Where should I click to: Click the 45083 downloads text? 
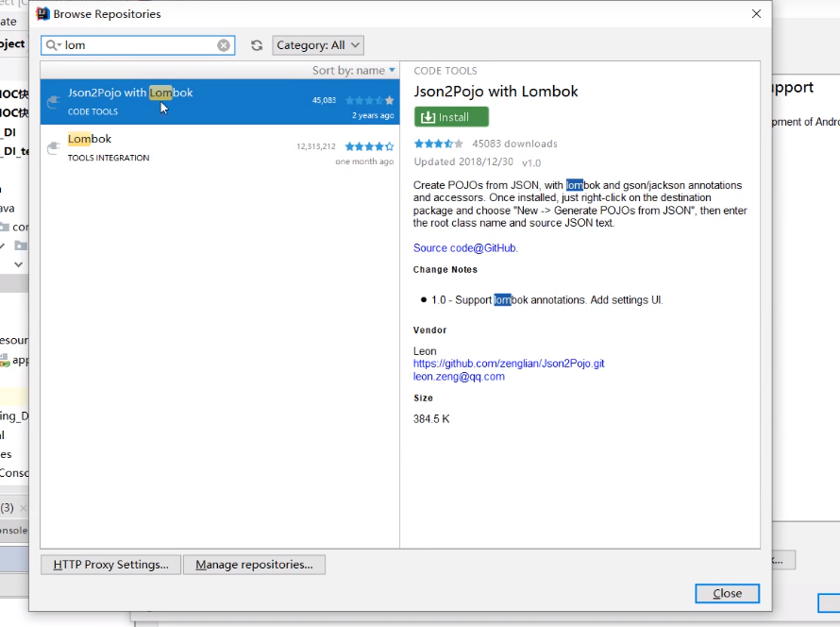pyautogui.click(x=514, y=144)
